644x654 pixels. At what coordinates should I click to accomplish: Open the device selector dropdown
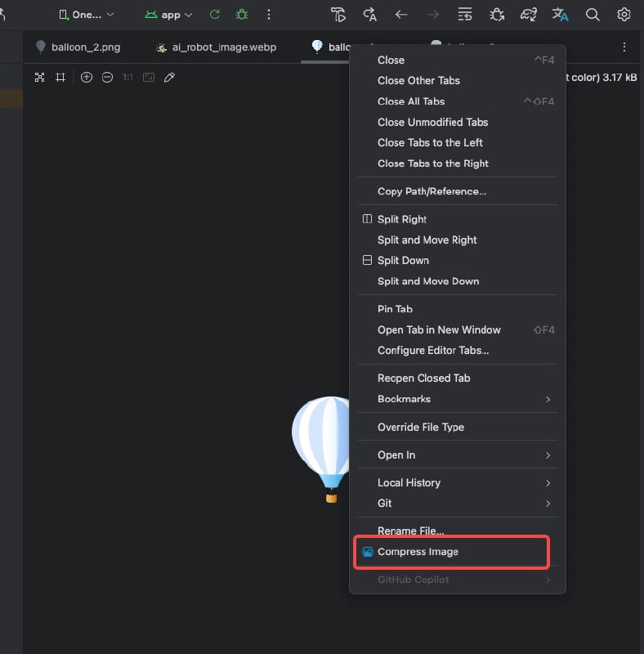(87, 15)
